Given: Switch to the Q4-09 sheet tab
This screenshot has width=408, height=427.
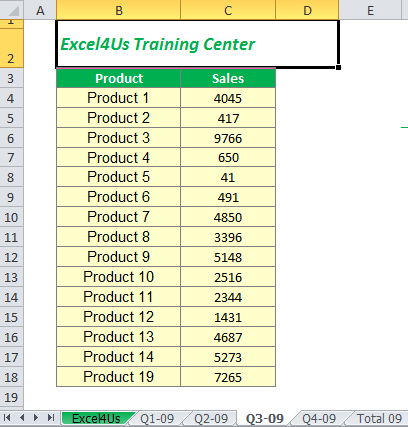Looking at the screenshot, I should point(319,418).
